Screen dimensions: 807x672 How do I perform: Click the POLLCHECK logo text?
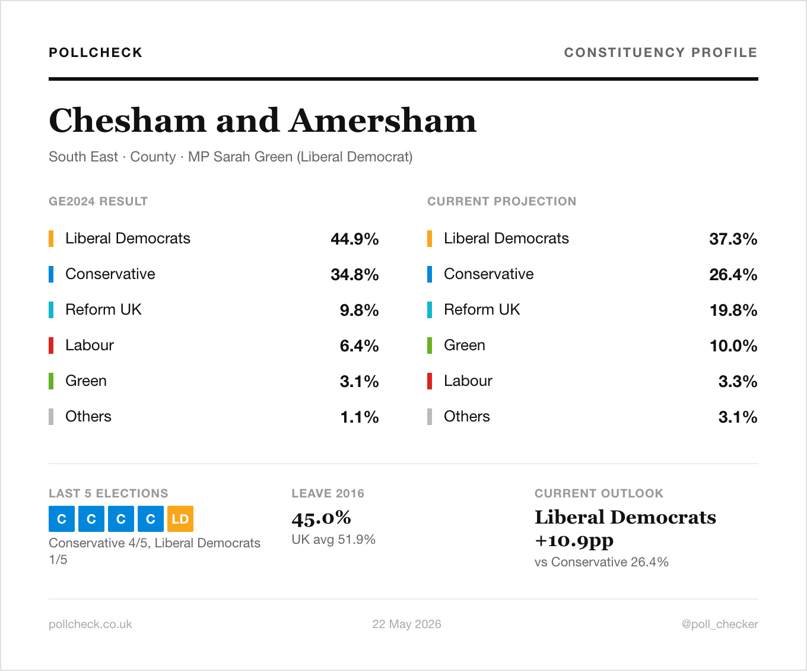click(96, 53)
